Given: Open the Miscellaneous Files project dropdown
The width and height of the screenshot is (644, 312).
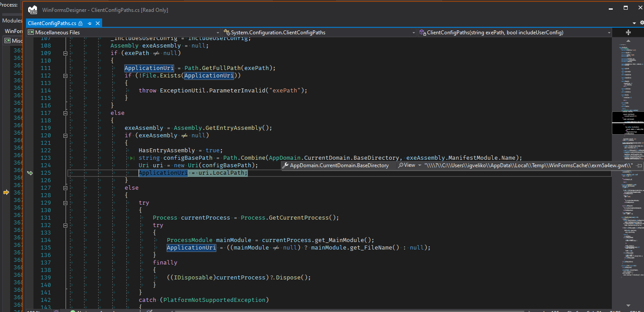Looking at the screenshot, I should click(123, 32).
